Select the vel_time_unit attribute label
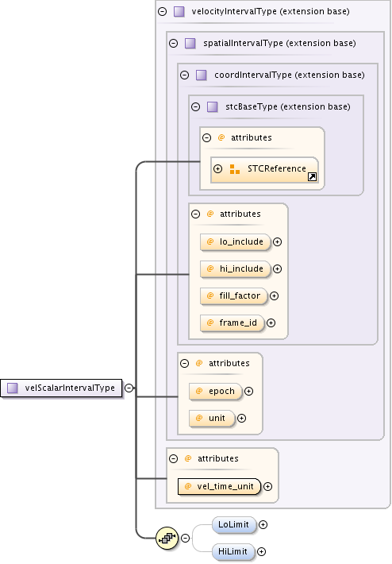The image size is (392, 564). (225, 486)
